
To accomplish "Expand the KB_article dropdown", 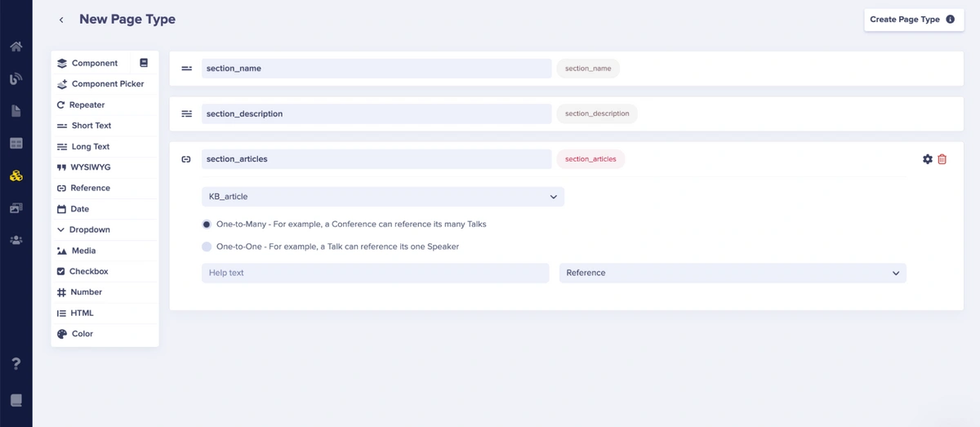I will point(382,197).
